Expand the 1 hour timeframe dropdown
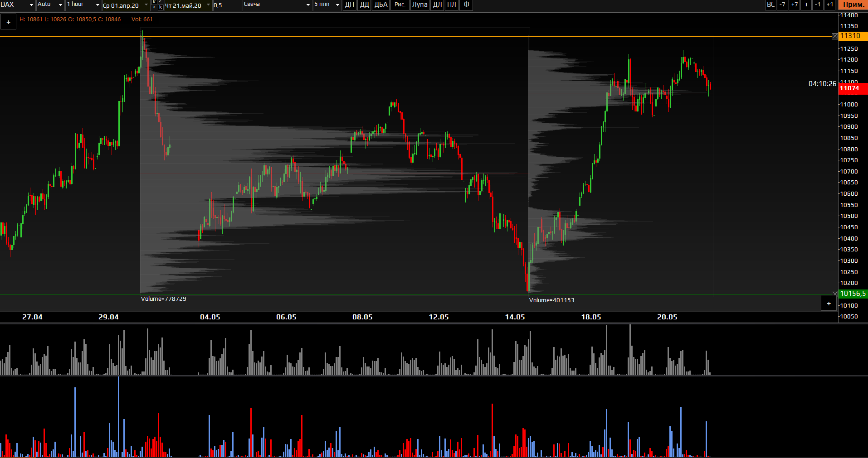 point(98,5)
